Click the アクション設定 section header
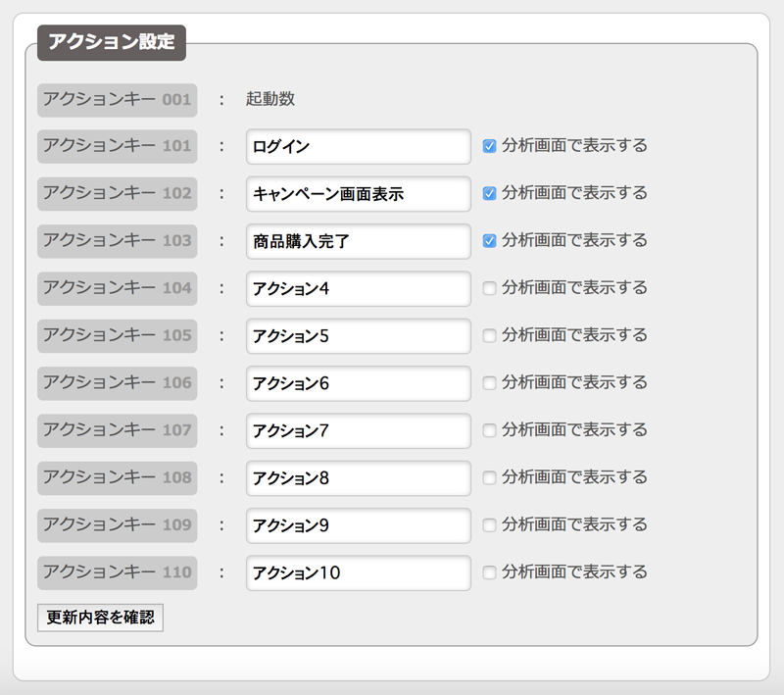 pyautogui.click(x=112, y=42)
